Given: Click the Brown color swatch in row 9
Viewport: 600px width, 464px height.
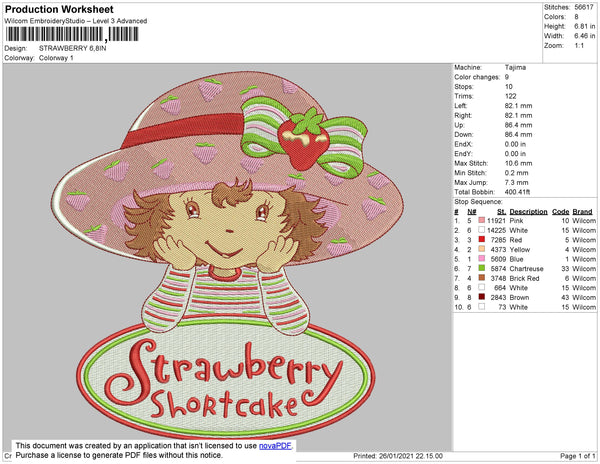Looking at the screenshot, I should click(x=482, y=297).
